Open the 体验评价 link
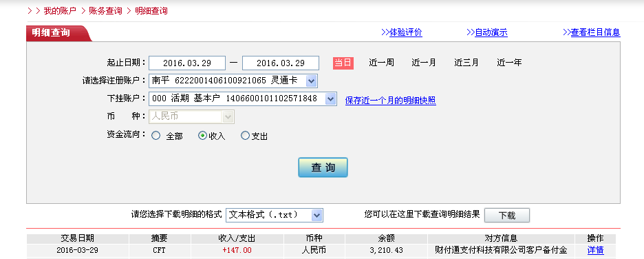 point(402,32)
